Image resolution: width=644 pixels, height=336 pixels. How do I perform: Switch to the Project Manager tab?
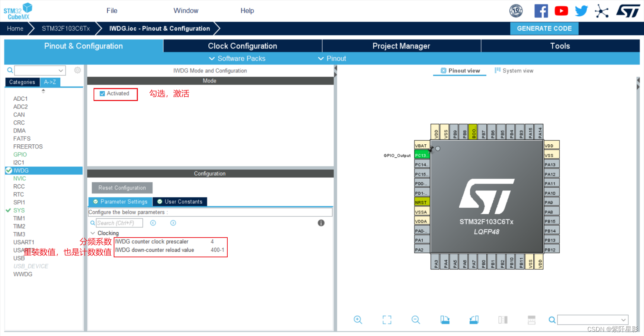pos(401,46)
